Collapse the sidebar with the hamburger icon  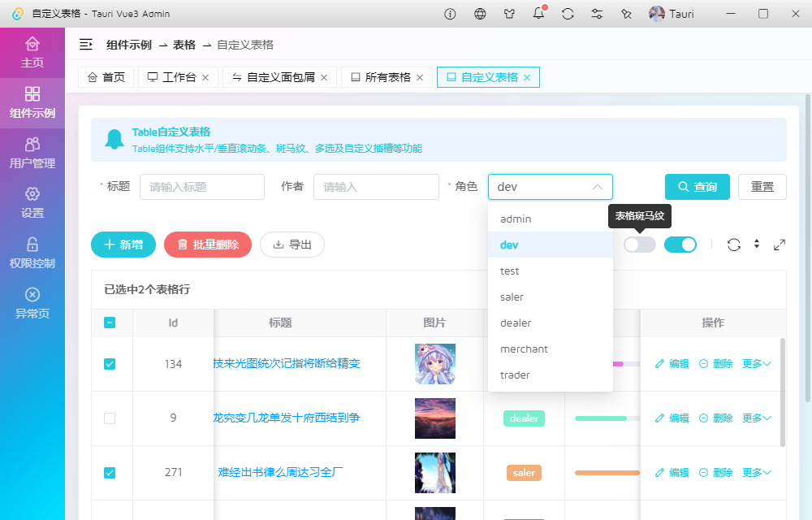coord(86,45)
